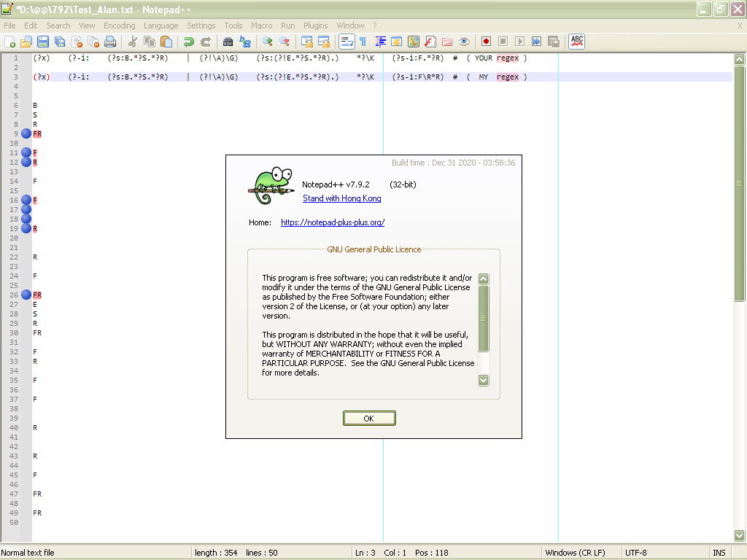Run macro multiple times icon
Image resolution: width=747 pixels, height=560 pixels.
(x=536, y=42)
